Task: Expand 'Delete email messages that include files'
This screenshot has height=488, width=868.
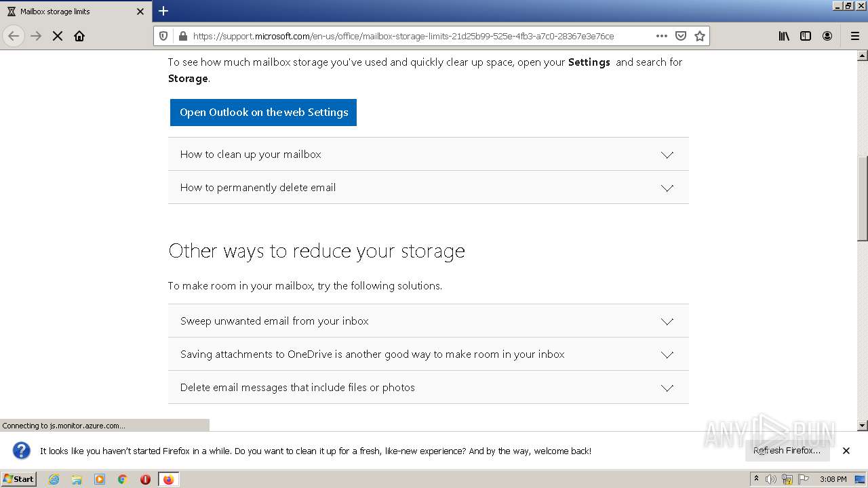Action: tap(428, 388)
